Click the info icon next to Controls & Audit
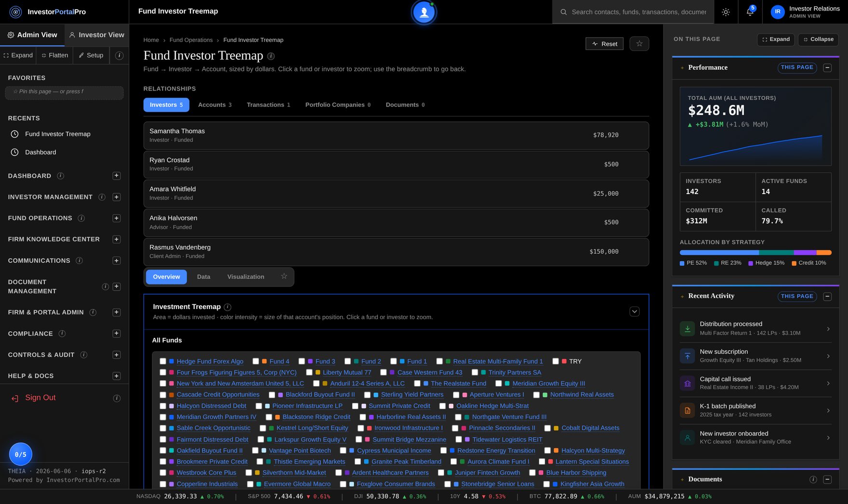This screenshot has width=848, height=504. 84,355
